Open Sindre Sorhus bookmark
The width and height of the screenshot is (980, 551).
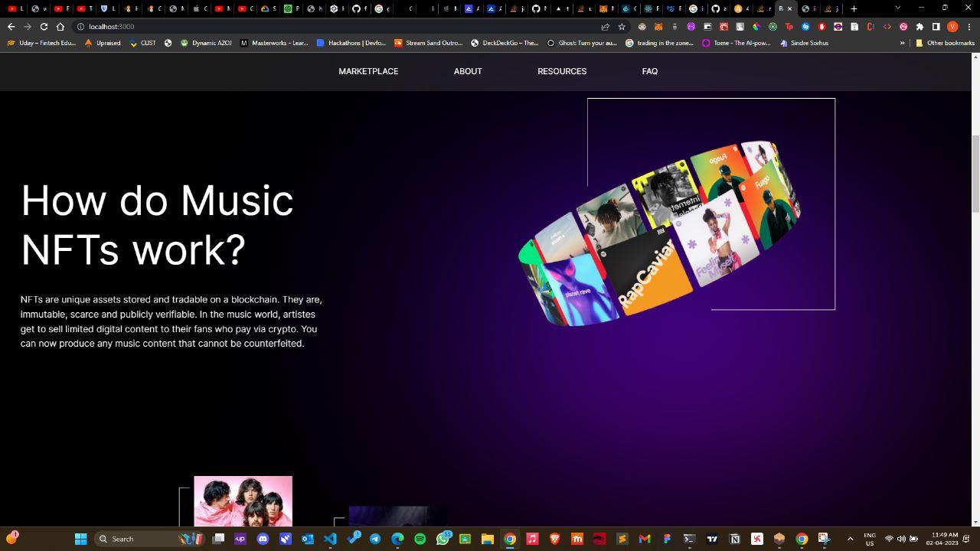[x=804, y=43]
